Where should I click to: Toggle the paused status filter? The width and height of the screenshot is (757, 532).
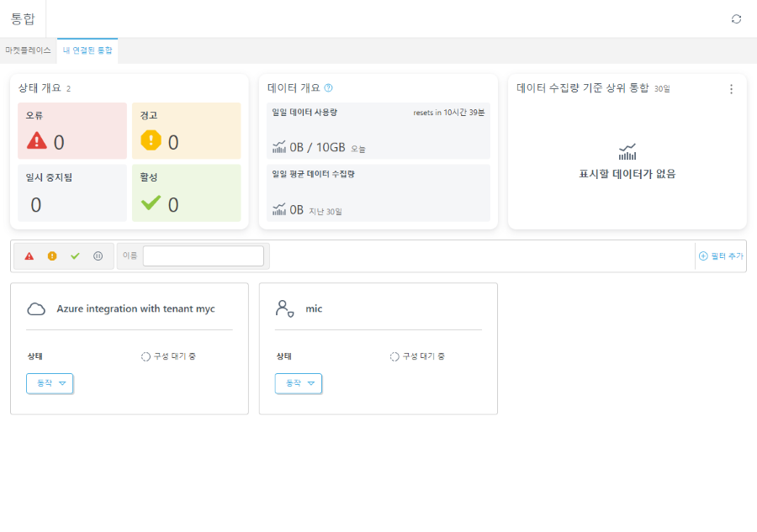[x=98, y=256]
